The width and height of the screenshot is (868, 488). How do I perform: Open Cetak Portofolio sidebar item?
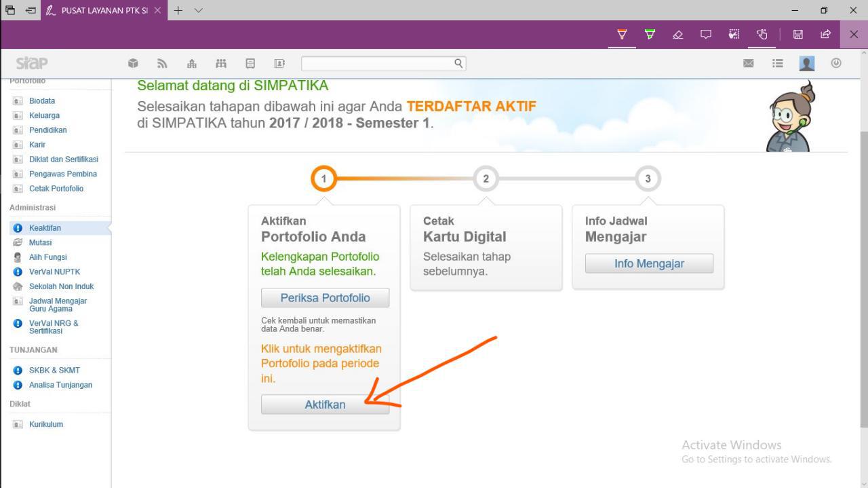[56, 189]
